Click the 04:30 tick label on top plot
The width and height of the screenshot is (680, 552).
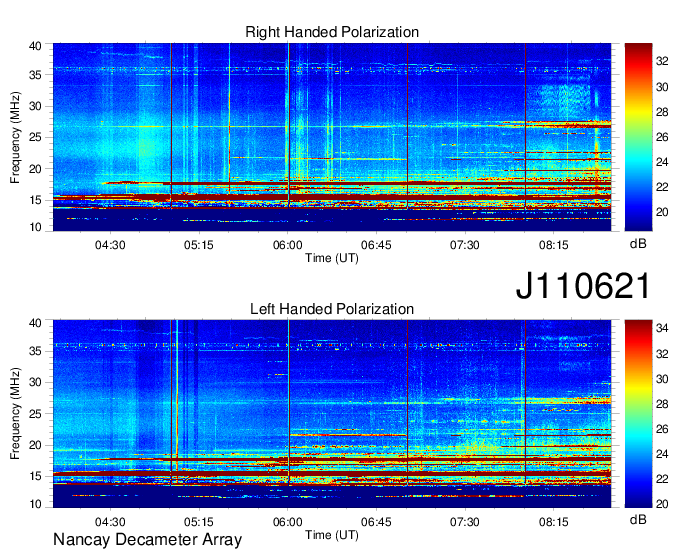(x=110, y=245)
